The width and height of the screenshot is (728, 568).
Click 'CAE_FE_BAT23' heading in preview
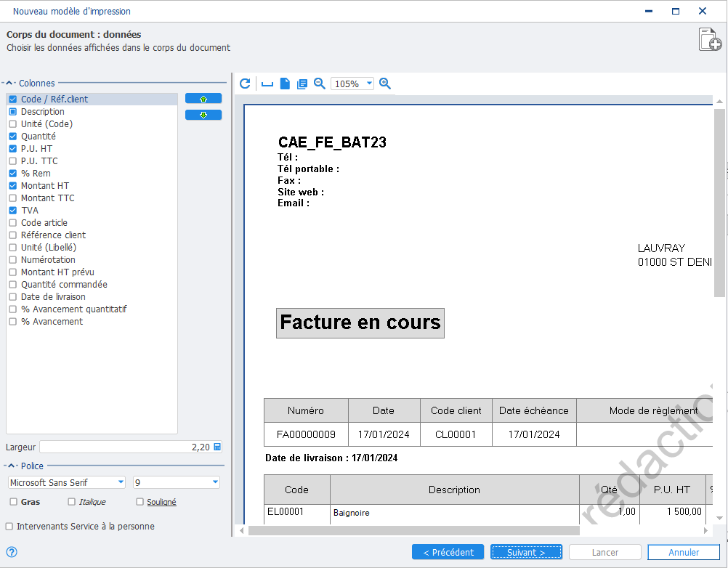click(x=332, y=142)
